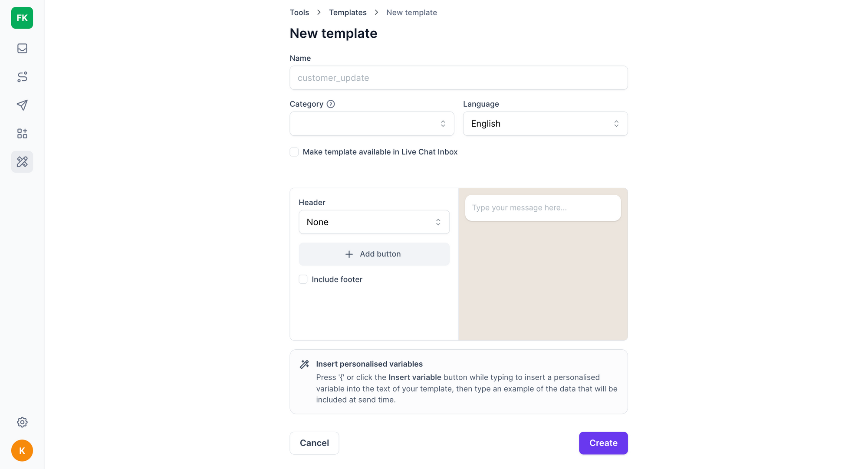The width and height of the screenshot is (868, 469).
Task: Click the Cancel button
Action: 314,443
